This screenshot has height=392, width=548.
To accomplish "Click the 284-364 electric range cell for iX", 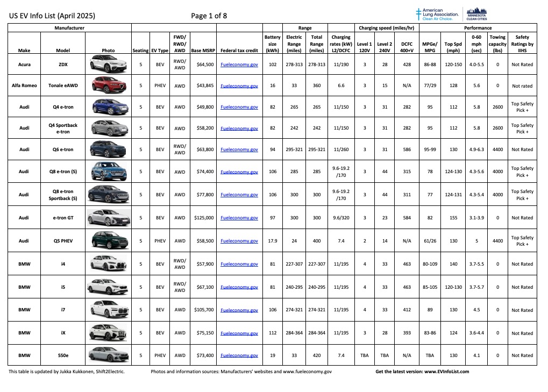I will (x=294, y=333).
